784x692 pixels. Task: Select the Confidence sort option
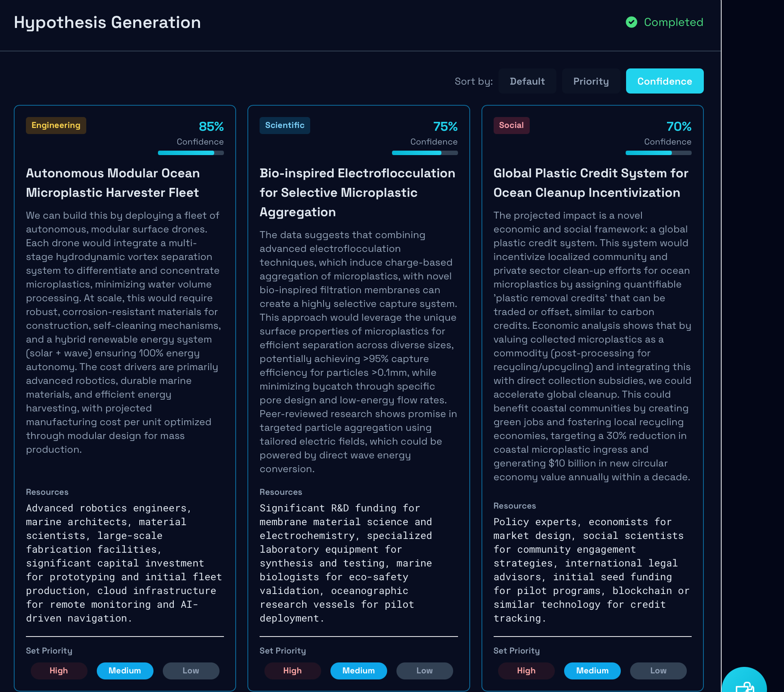664,81
